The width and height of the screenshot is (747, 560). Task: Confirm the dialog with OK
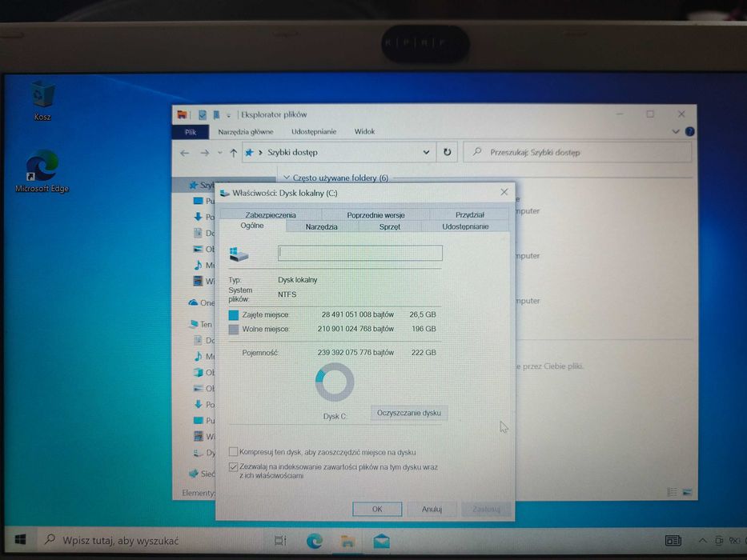(x=377, y=509)
